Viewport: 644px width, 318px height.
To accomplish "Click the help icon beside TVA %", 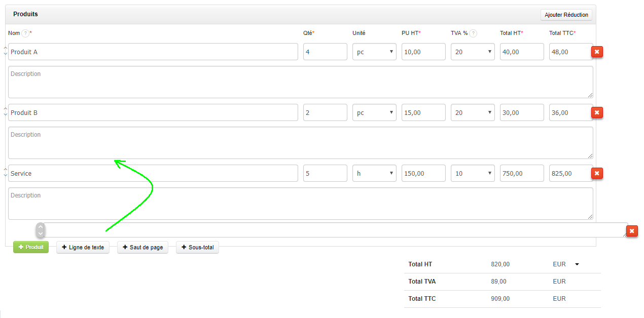I will [473, 33].
